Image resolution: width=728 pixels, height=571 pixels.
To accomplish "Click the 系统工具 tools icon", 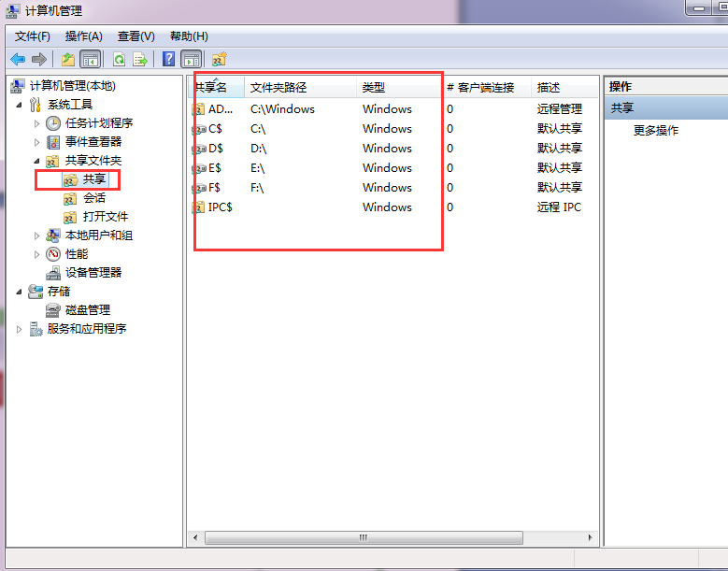I will point(36,105).
